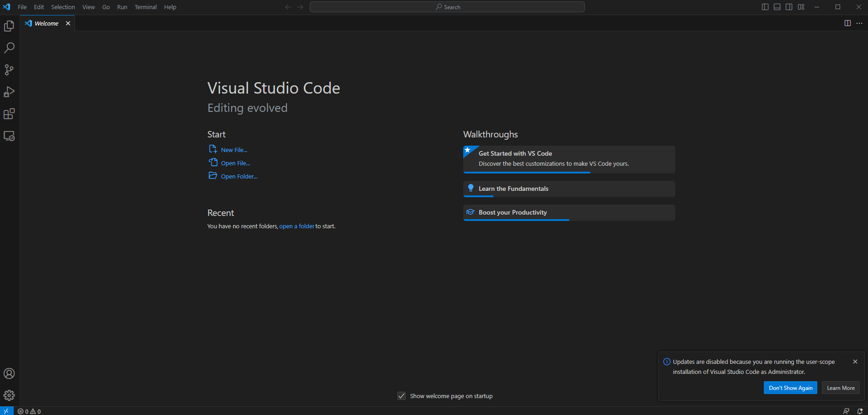868x415 pixels.
Task: Open the Search view in activity bar
Action: tap(9, 48)
